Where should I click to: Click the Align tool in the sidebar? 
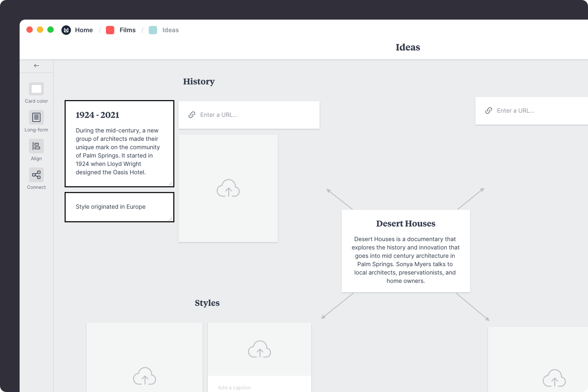(36, 146)
